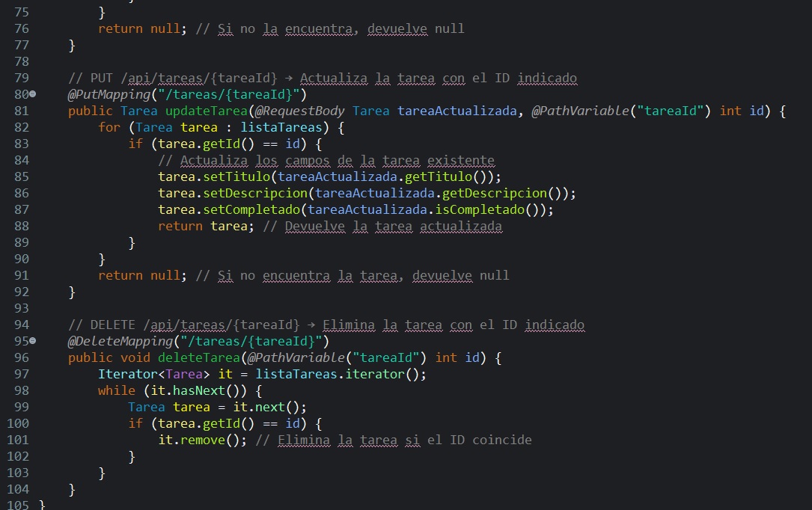The image size is (812, 510).
Task: Collapse the fold marker beside line 80
Action: [x=31, y=95]
